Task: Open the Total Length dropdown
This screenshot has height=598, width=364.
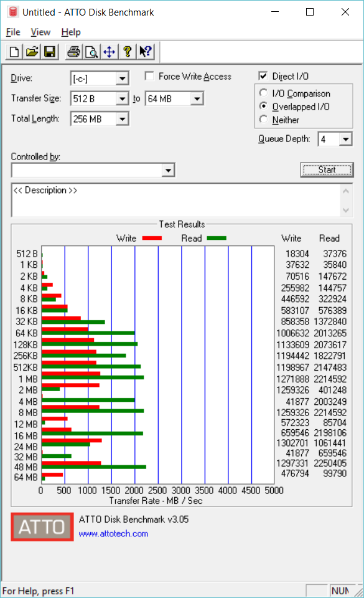Action: (x=122, y=119)
